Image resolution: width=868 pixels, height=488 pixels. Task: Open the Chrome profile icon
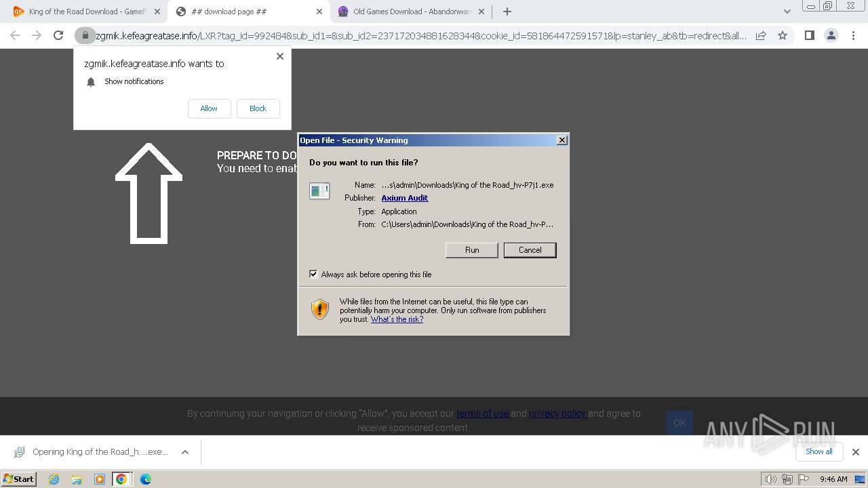[831, 36]
